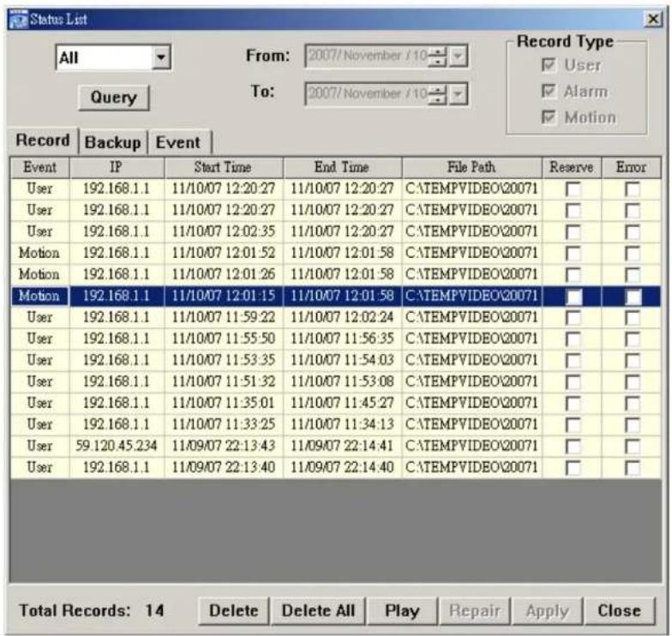672x636 pixels.
Task: Click the From date spinner arrows
Action: click(x=437, y=56)
